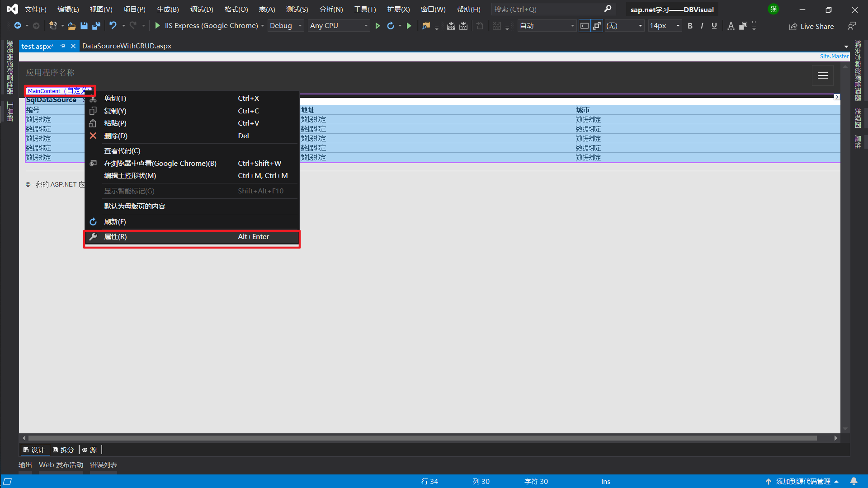The height and width of the screenshot is (488, 868).
Task: Open the 文件(F) menu
Action: pos(36,9)
